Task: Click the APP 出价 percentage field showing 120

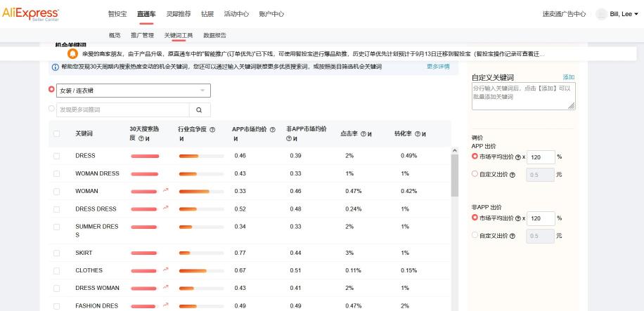Action: (x=541, y=157)
